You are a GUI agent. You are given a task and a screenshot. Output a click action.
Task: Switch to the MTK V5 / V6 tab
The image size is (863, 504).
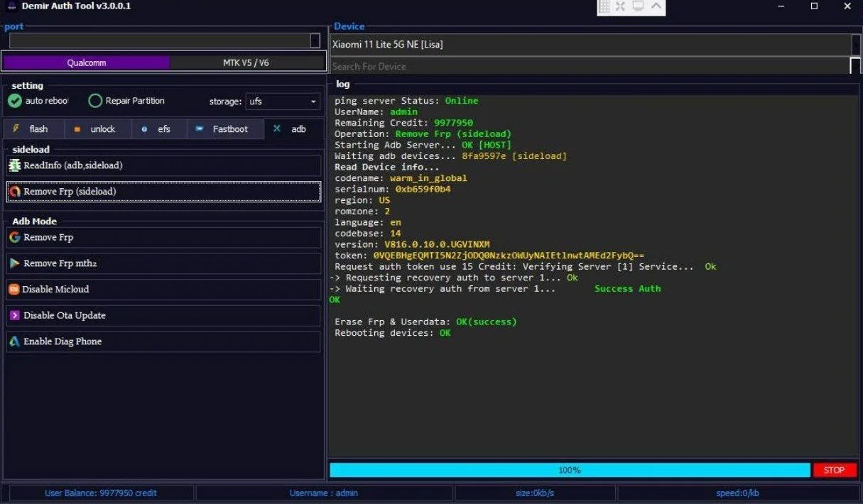coord(246,62)
